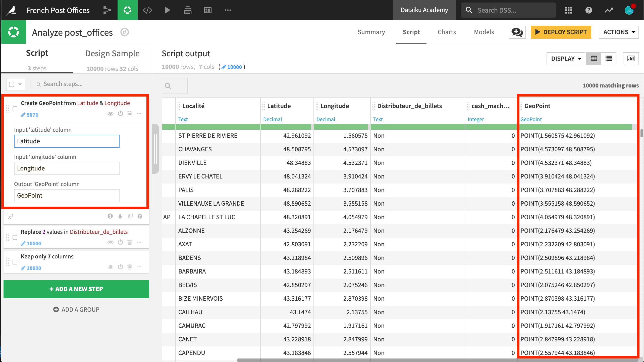
Task: Open the ACTIONS dropdown
Action: [619, 32]
